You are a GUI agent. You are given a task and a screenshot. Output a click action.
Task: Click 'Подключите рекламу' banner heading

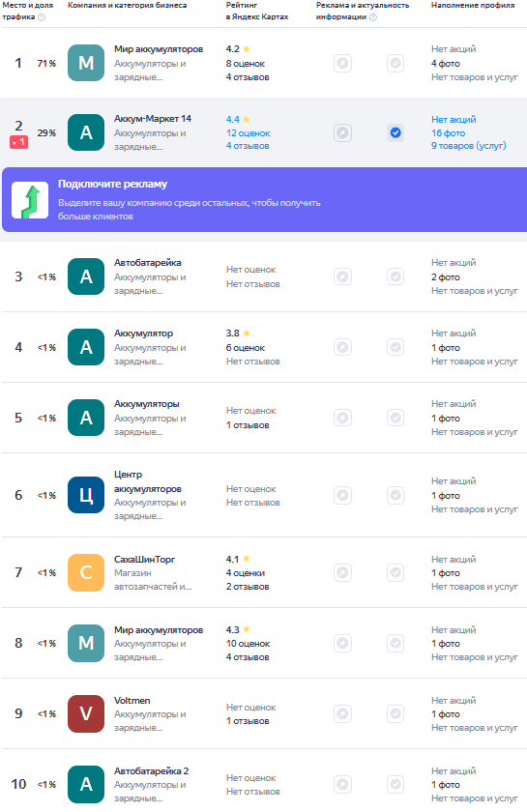[x=112, y=184]
